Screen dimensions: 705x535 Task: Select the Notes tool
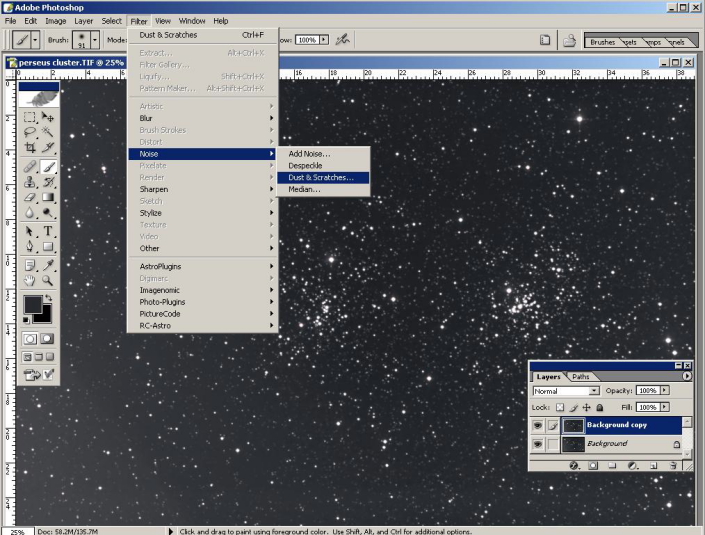(30, 265)
